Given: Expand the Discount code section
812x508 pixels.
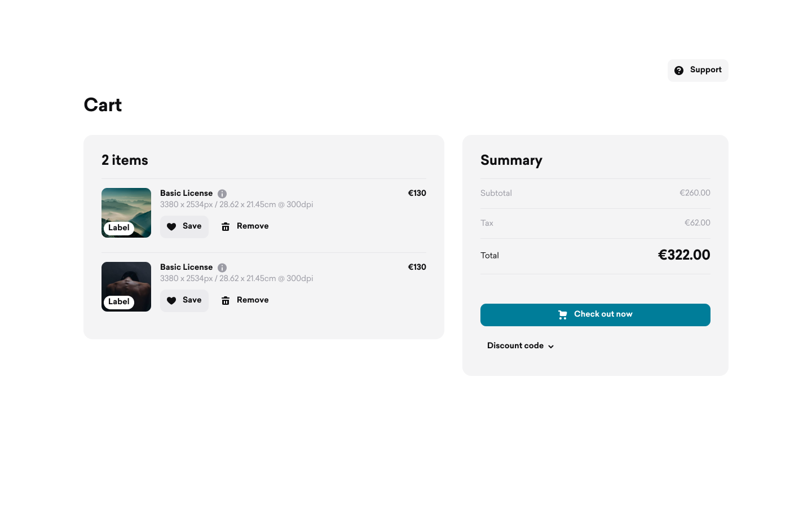Looking at the screenshot, I should click(520, 346).
